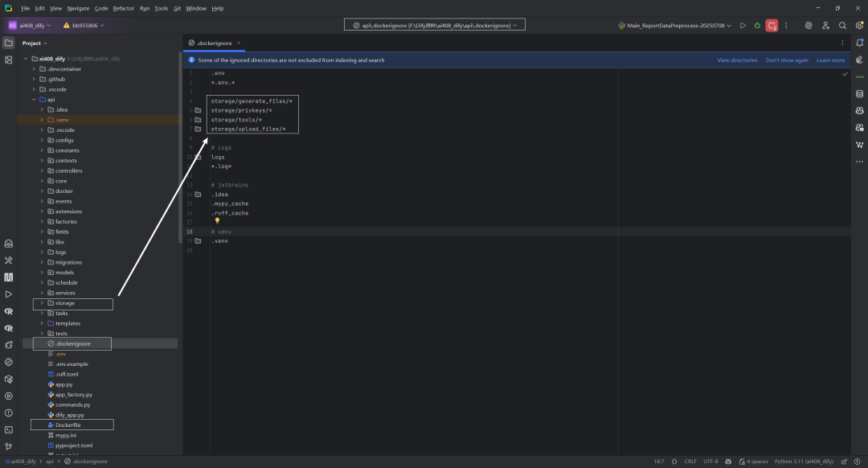The width and height of the screenshot is (868, 468).
Task: Open the Run tool window triangle in left sidebar
Action: tap(8, 294)
